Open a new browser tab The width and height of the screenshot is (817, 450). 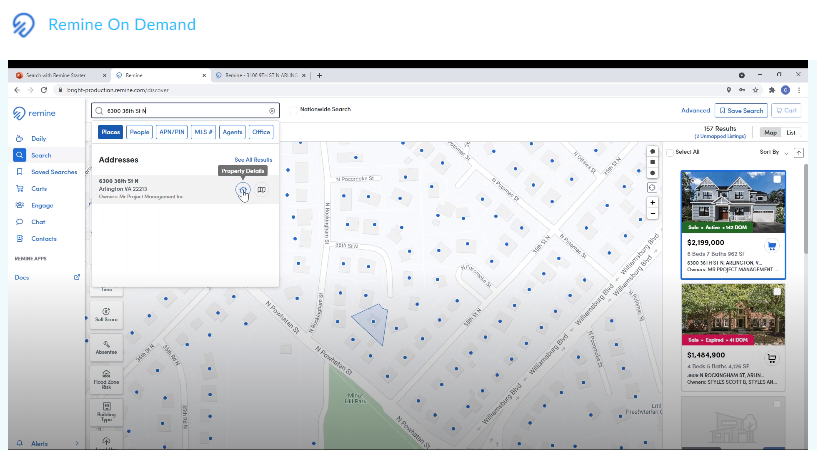coord(319,76)
